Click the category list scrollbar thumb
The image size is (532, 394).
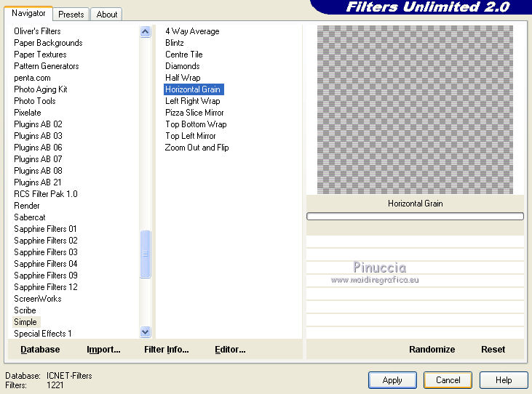click(146, 254)
